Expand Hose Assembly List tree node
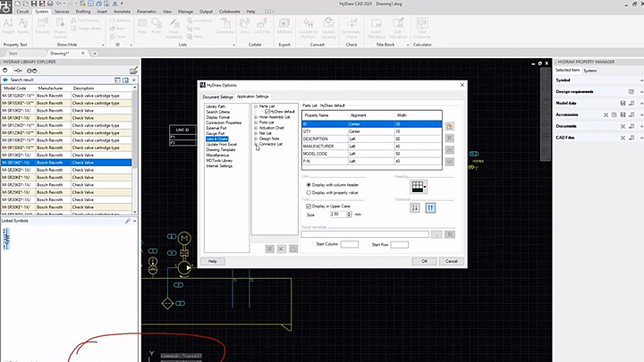 coord(256,117)
